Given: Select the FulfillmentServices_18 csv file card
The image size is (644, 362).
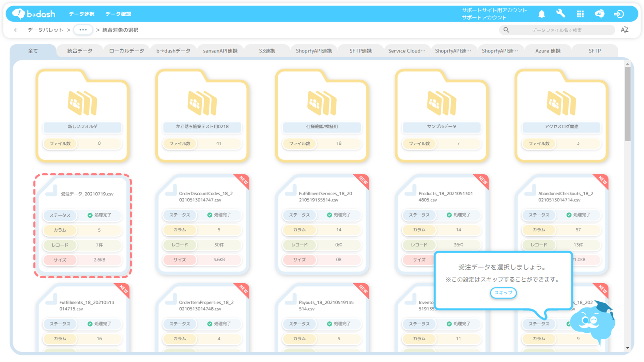Looking at the screenshot, I should [x=322, y=225].
